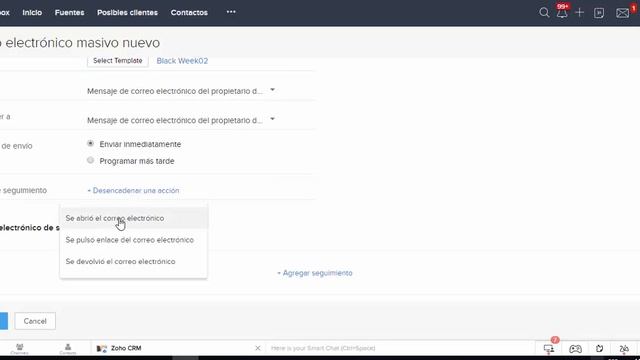Expand the reply-to 'Mensaje de correo electrónico del propietario' dropdown
The height and width of the screenshot is (360, 640).
tap(181, 120)
